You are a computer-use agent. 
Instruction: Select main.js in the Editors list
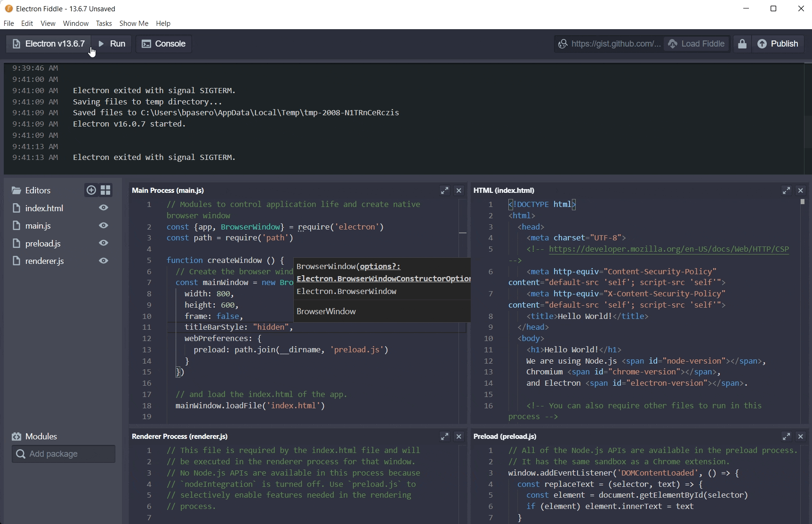(x=38, y=226)
